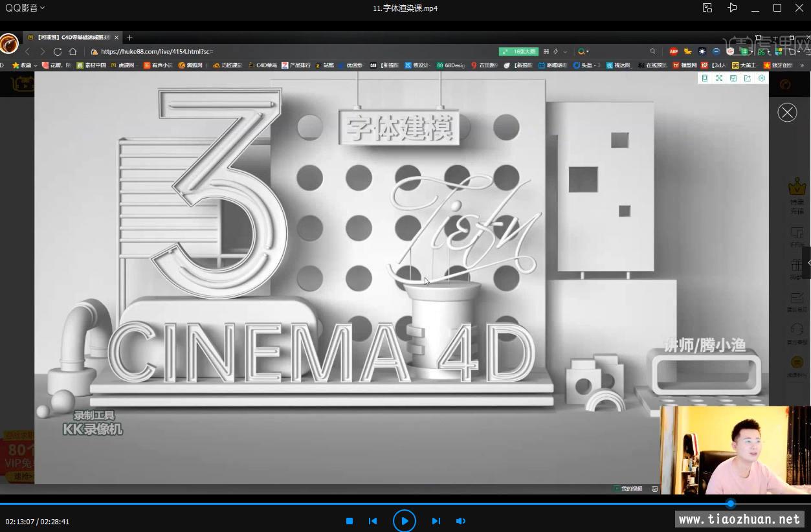Click the playback time 02:13:07 / 02:28:41
Image resolution: width=811 pixels, height=532 pixels.
pos(38,522)
